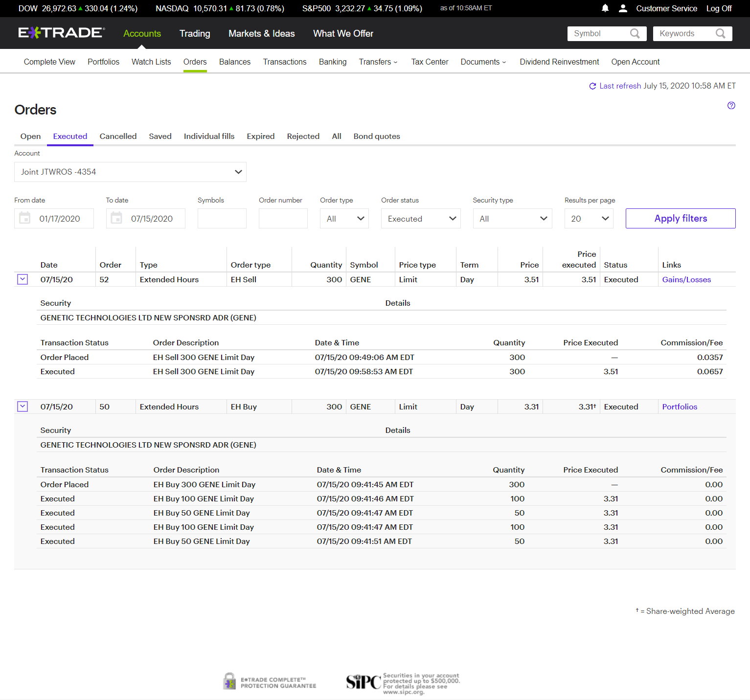Click the Keywords search magnifier icon
750x700 pixels.
pyautogui.click(x=720, y=33)
